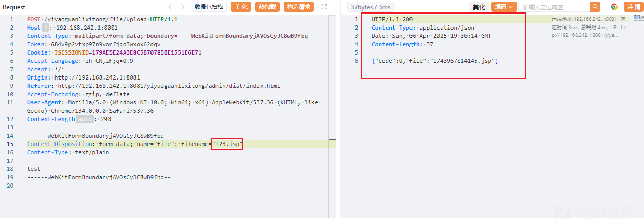Click the 热加载 button
Viewport: 644px width, 224px height.
268,7
